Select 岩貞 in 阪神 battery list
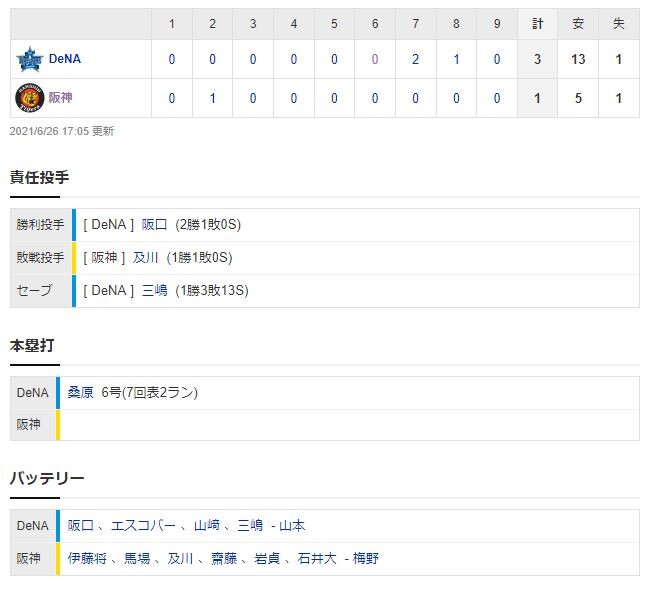Screen dimensions: 650x589 [x=267, y=558]
